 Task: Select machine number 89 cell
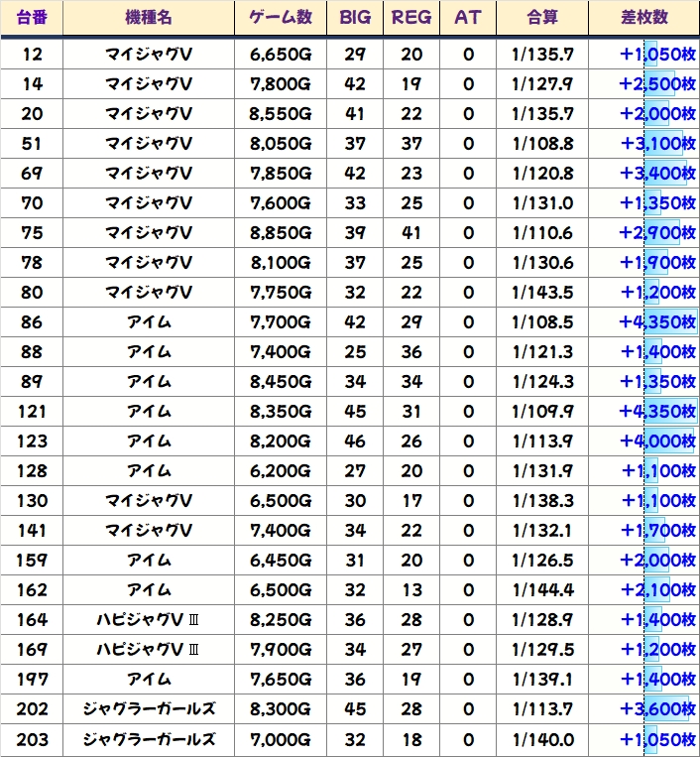[32, 382]
